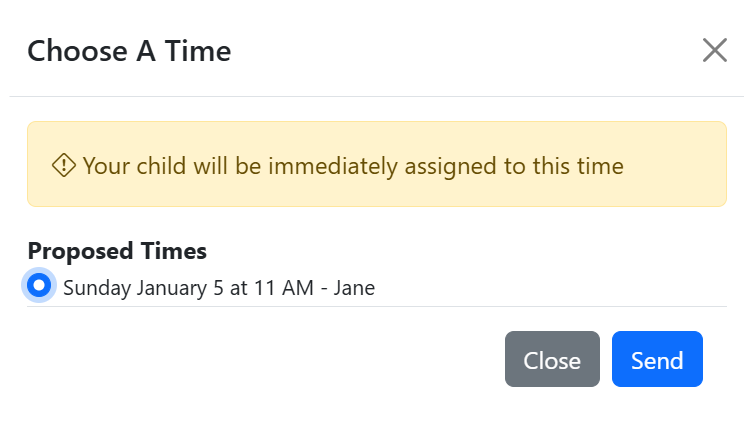Click the X icon next to the dialog header
This screenshot has height=440, width=754.
pyautogui.click(x=715, y=50)
